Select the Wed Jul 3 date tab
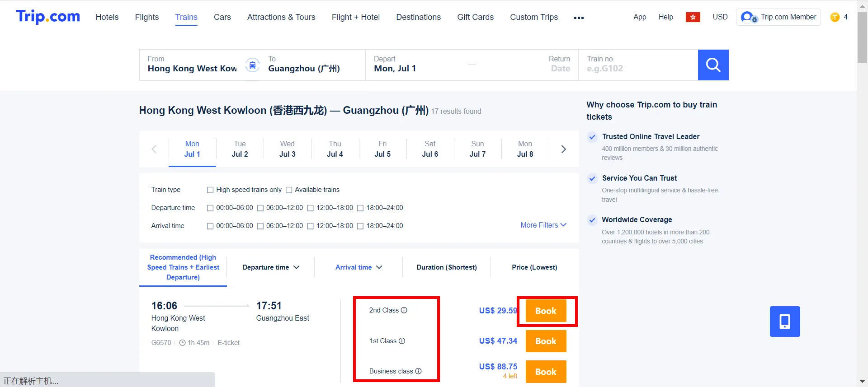The height and width of the screenshot is (387, 868). click(x=288, y=149)
